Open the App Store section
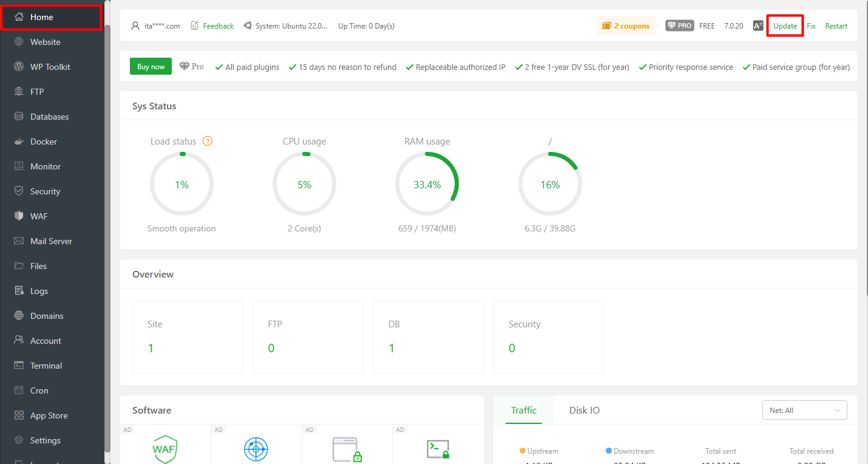Viewport: 868px width, 464px height. [x=49, y=415]
